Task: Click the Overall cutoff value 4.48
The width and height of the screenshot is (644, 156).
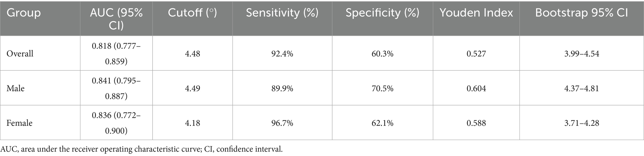Action: 192,54
